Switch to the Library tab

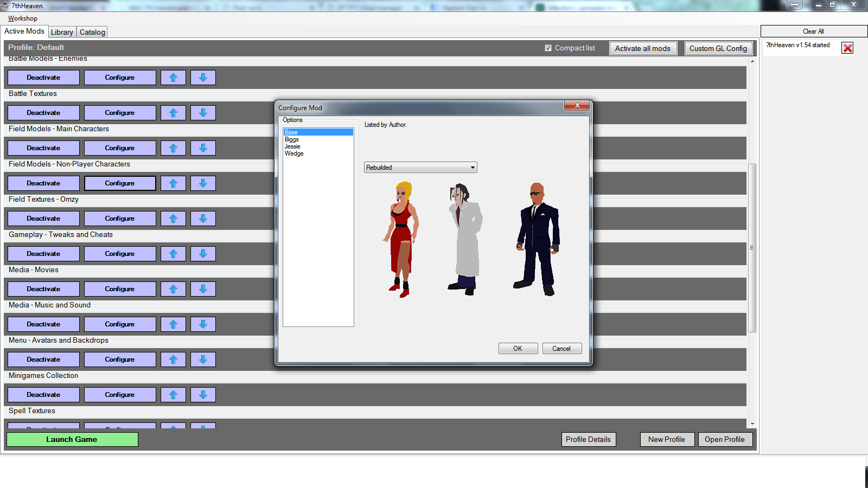[x=62, y=32]
